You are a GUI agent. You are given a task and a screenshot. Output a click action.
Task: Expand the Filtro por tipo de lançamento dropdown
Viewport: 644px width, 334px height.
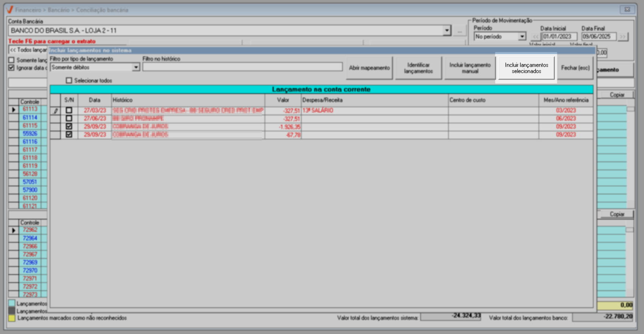pyautogui.click(x=136, y=67)
